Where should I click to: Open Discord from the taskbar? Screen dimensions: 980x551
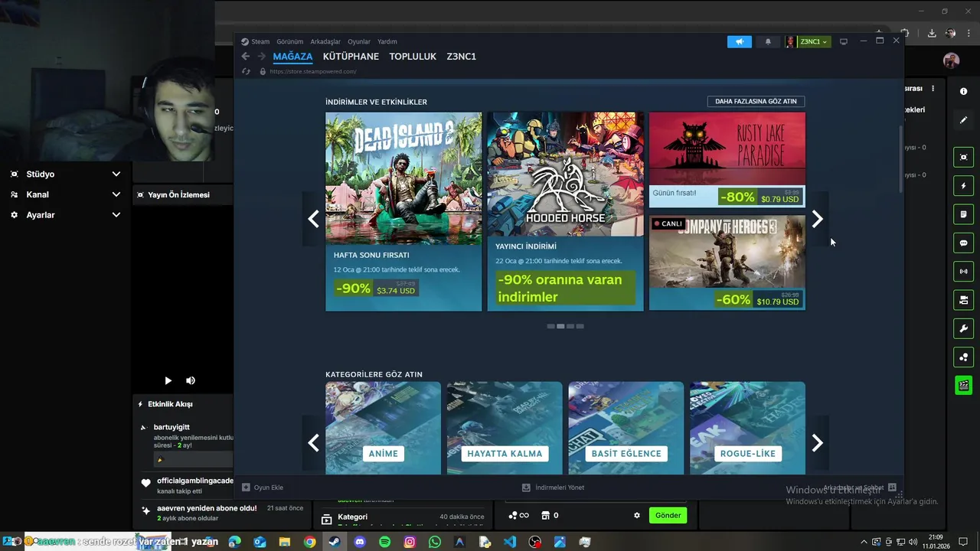click(x=360, y=542)
